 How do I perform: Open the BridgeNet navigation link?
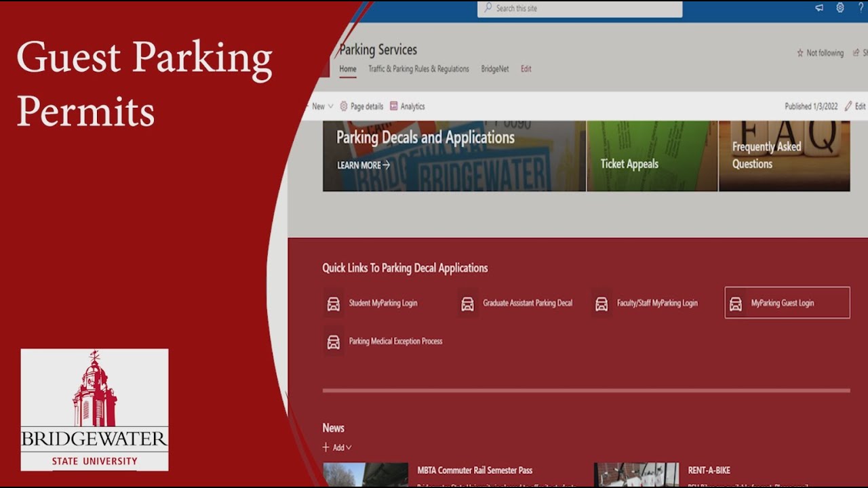(x=495, y=69)
